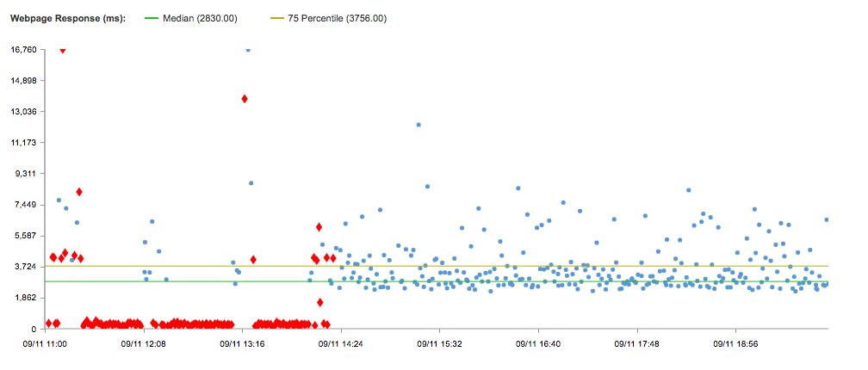
Task: Toggle the 75 Percentile (3756.00) legend entry
Action: [x=329, y=18]
